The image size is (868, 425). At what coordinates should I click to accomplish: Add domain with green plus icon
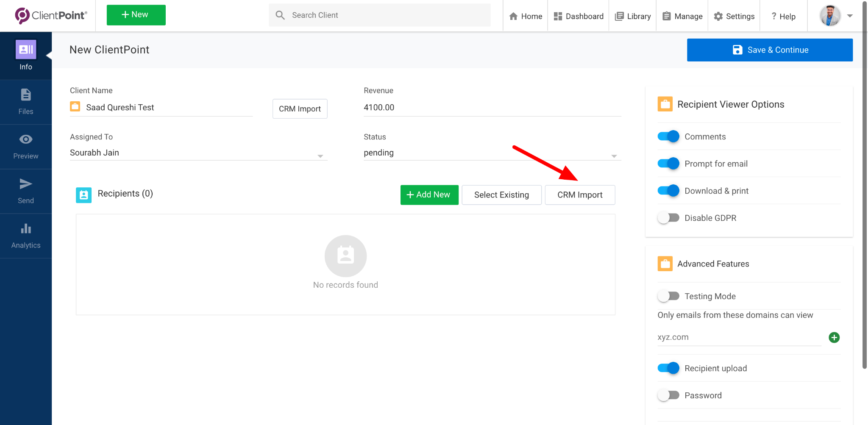[834, 337]
